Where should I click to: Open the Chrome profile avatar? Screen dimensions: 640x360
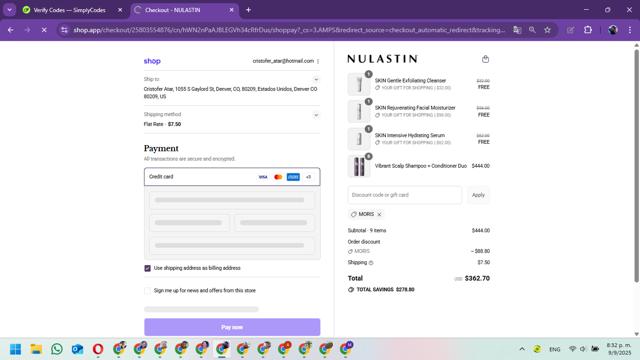tap(613, 30)
